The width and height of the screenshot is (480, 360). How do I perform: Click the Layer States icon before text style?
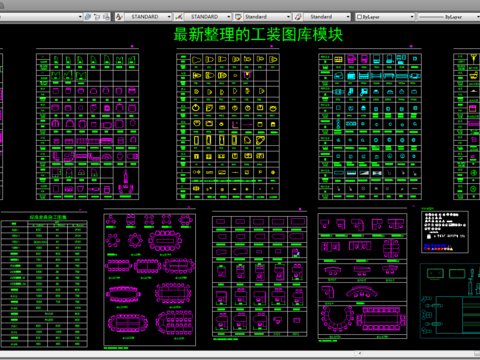[x=106, y=17]
